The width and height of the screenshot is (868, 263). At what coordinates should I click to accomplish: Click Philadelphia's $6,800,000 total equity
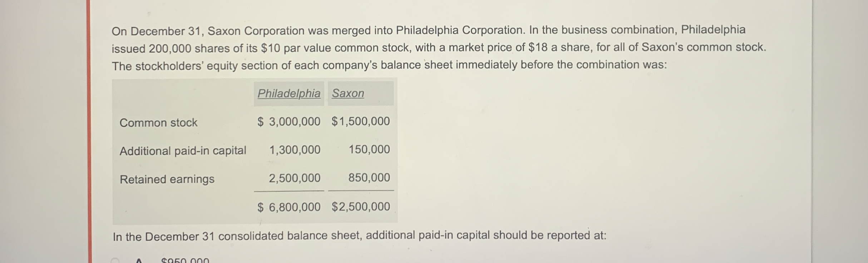[x=289, y=207]
